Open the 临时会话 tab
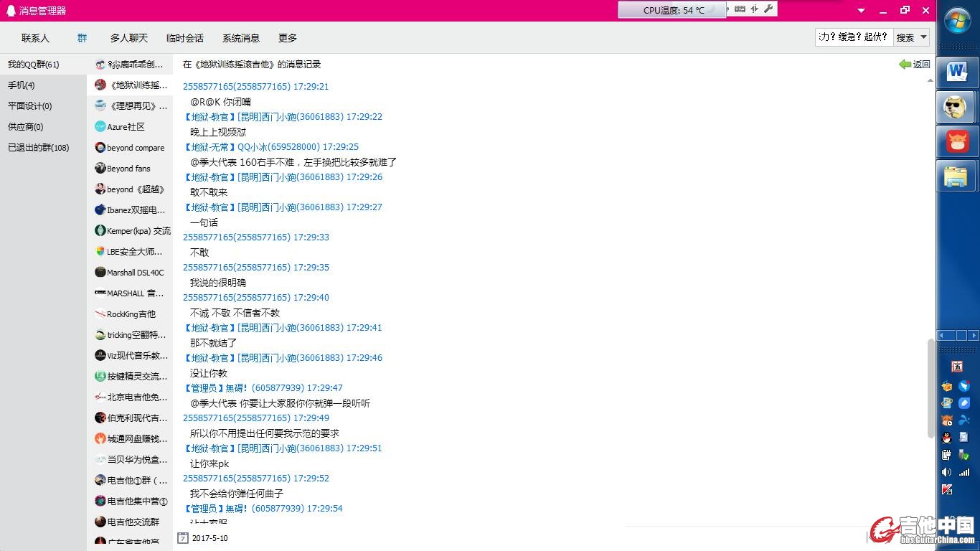 tap(184, 38)
